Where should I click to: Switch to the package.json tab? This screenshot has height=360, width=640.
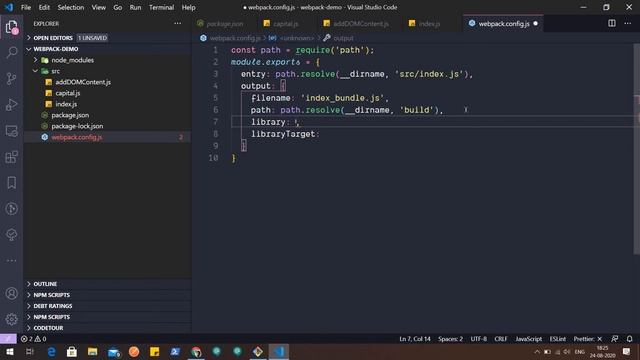(x=224, y=24)
